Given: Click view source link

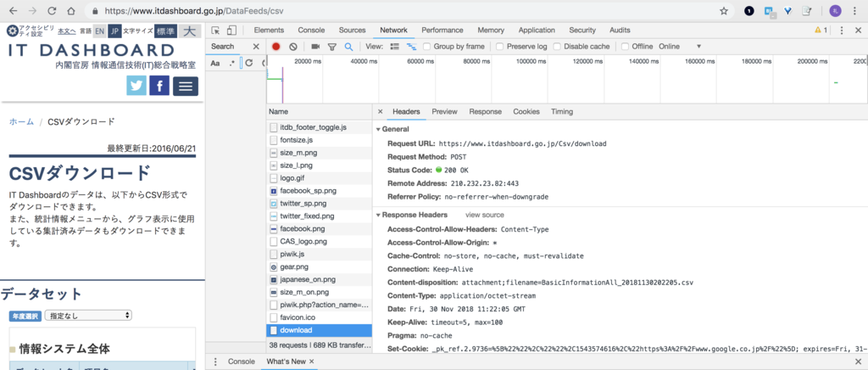Looking at the screenshot, I should [x=485, y=215].
